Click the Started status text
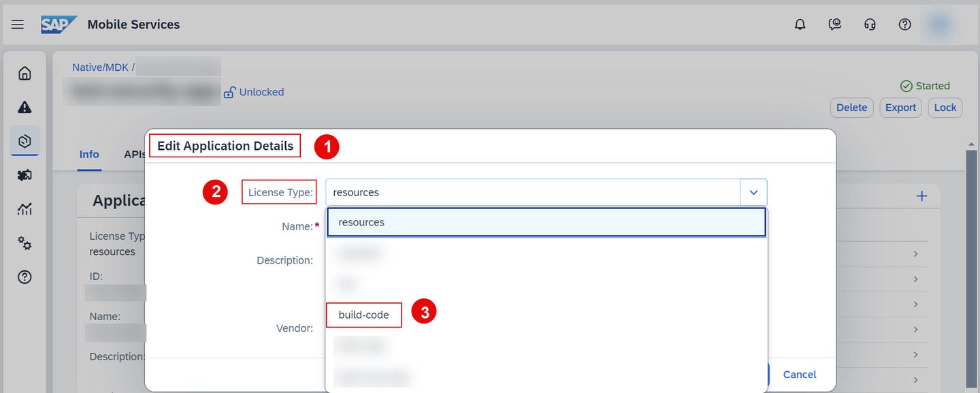980x393 pixels. coord(932,86)
